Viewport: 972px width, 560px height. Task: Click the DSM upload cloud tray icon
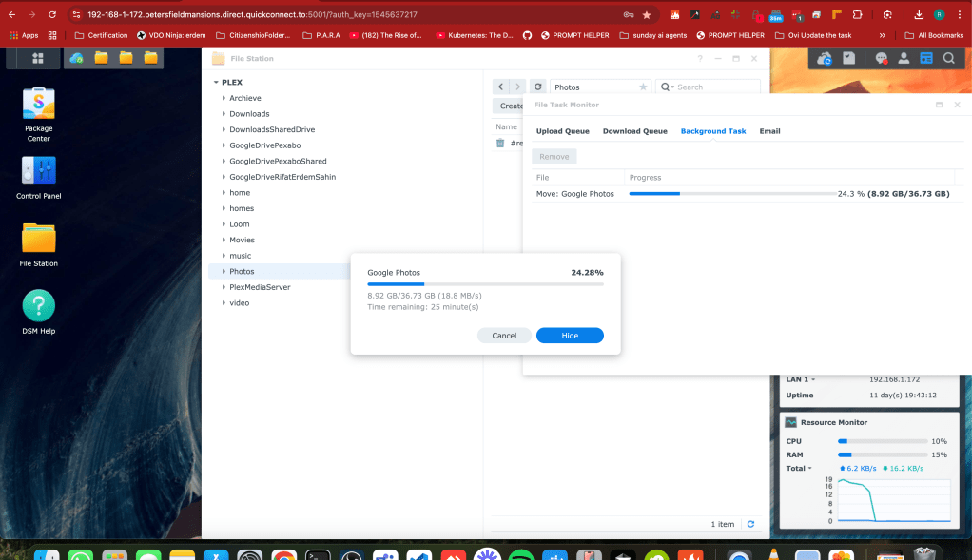[824, 58]
